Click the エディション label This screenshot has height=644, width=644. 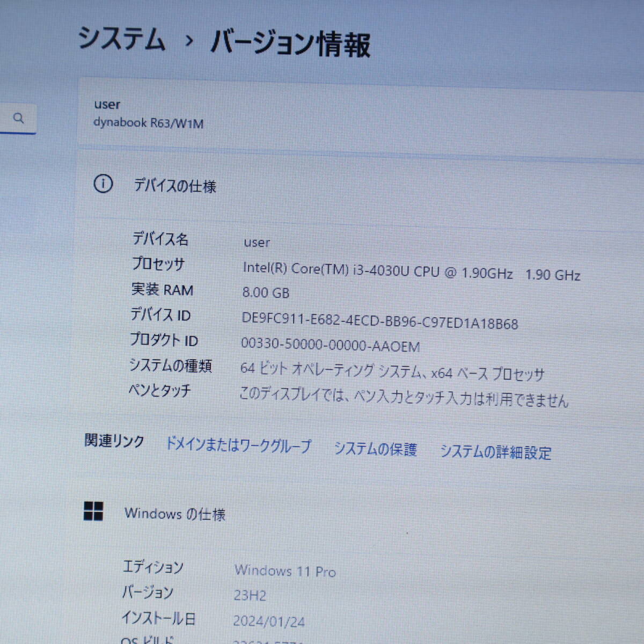click(x=153, y=567)
